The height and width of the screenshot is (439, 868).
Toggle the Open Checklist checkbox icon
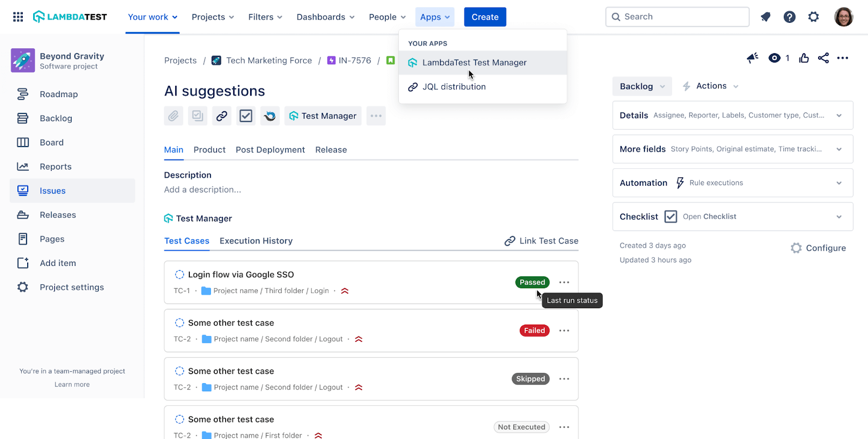click(671, 217)
